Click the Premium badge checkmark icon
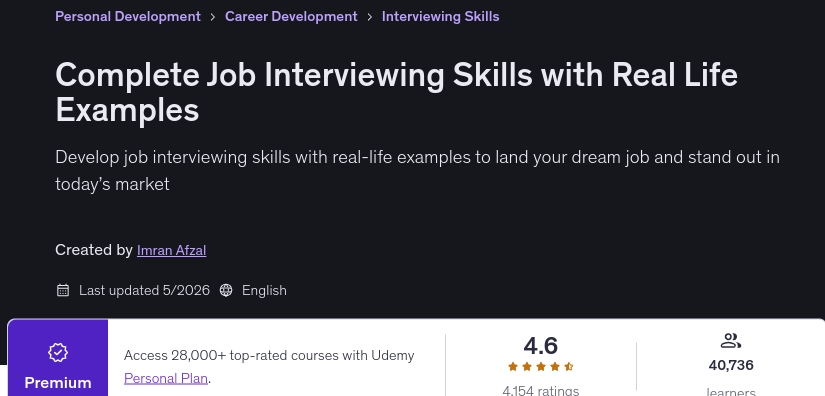 tap(58, 352)
